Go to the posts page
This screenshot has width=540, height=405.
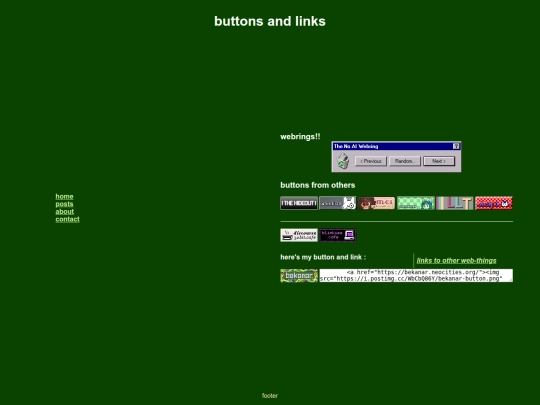pos(64,204)
